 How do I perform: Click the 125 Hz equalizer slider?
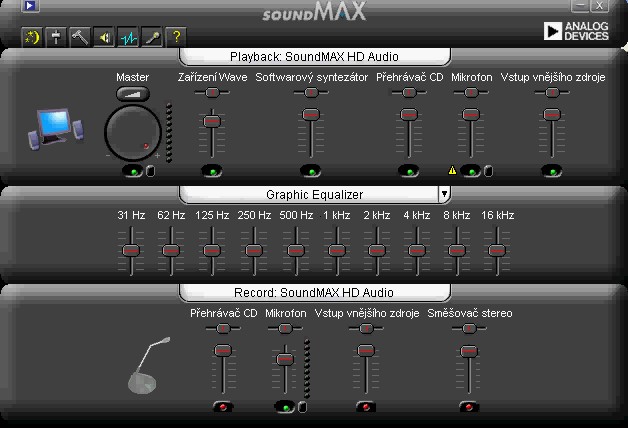pos(212,251)
